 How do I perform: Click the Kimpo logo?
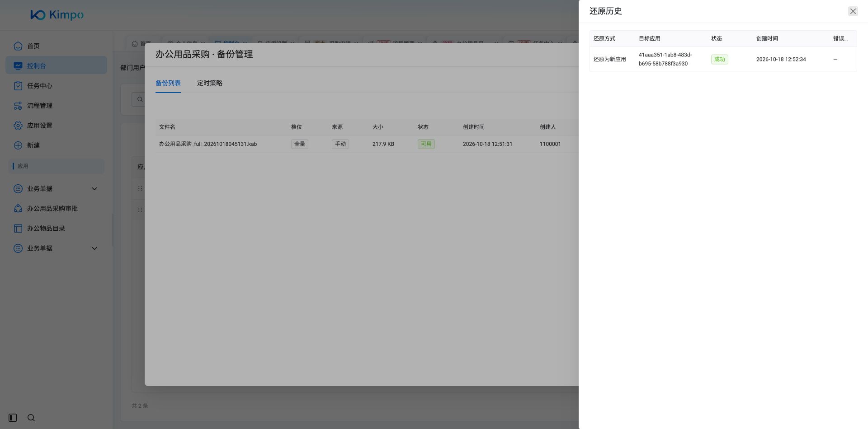pos(57,15)
